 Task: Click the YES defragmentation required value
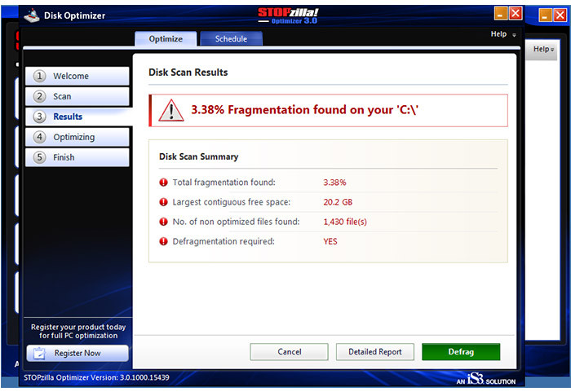(330, 241)
